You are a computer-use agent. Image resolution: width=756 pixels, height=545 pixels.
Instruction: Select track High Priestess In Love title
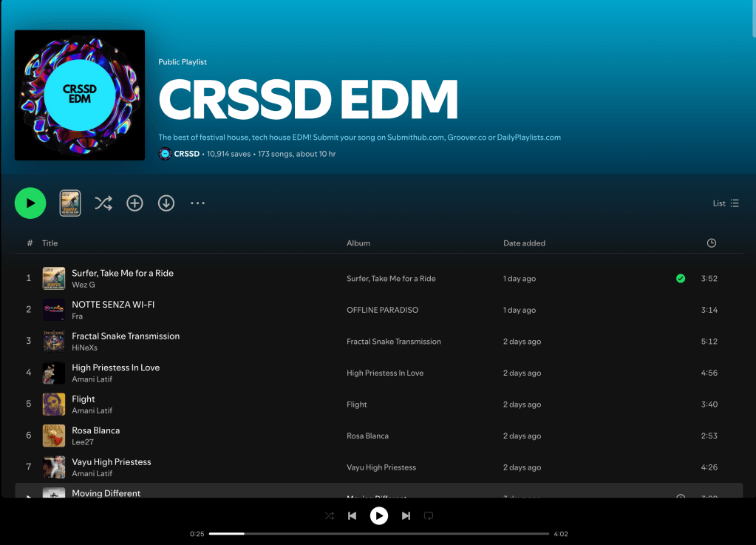pos(116,368)
